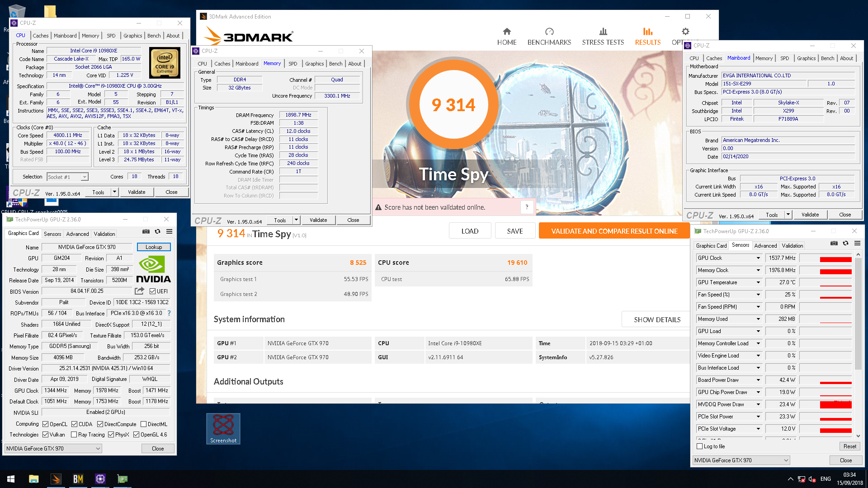868x488 pixels.
Task: Open the Board Power Draw sensor dropdown
Action: click(758, 380)
